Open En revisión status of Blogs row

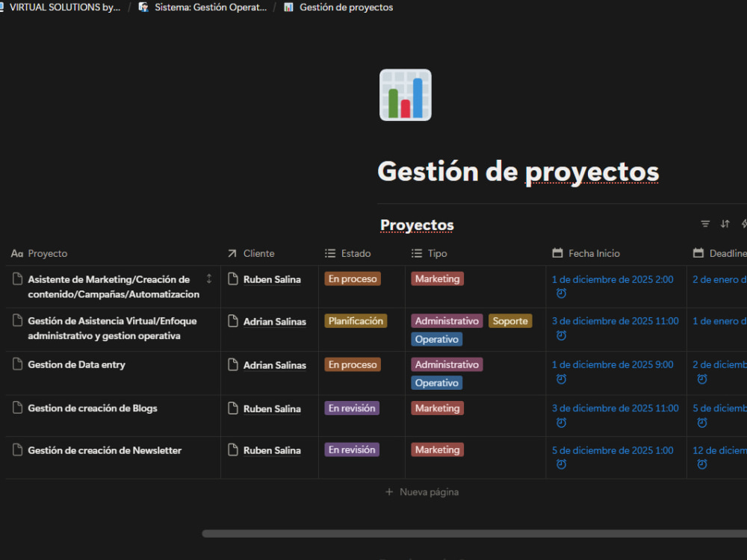(x=352, y=408)
